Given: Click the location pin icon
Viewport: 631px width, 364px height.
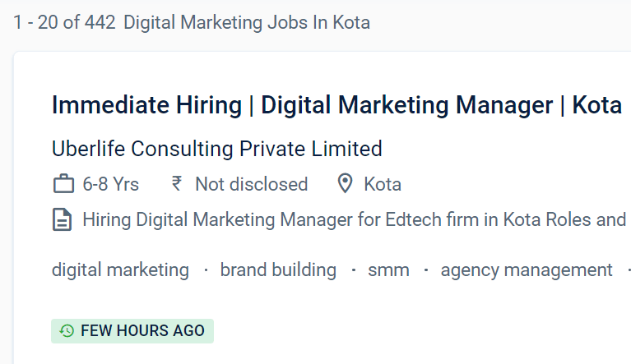Looking at the screenshot, I should pos(346,184).
